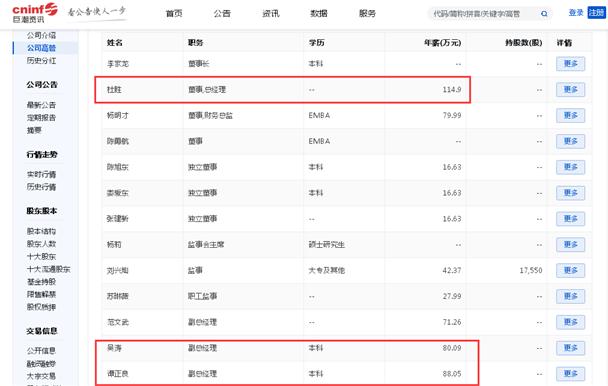This screenshot has width=608, height=386.
Task: Click the name 杨明才 in the table
Action: (x=117, y=115)
